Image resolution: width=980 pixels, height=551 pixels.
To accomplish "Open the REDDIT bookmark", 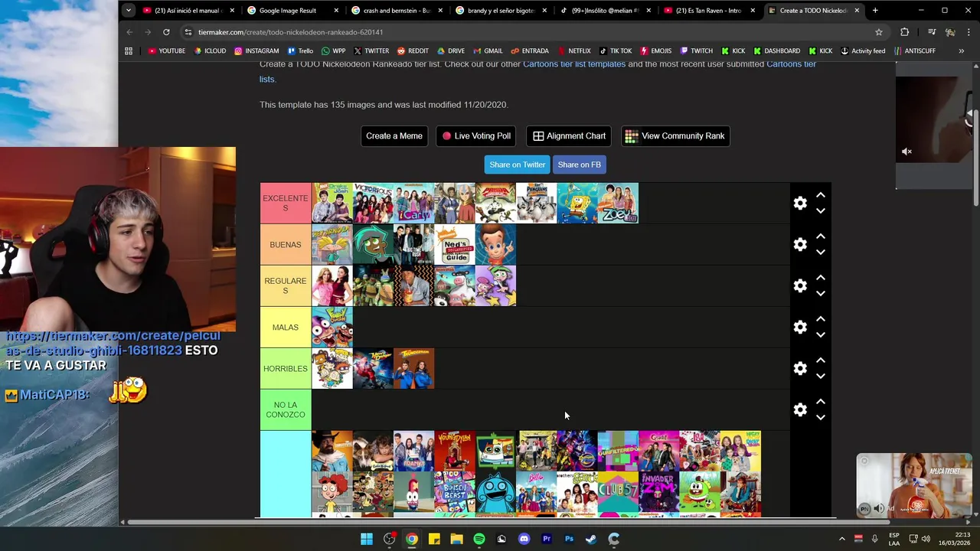I will [413, 51].
